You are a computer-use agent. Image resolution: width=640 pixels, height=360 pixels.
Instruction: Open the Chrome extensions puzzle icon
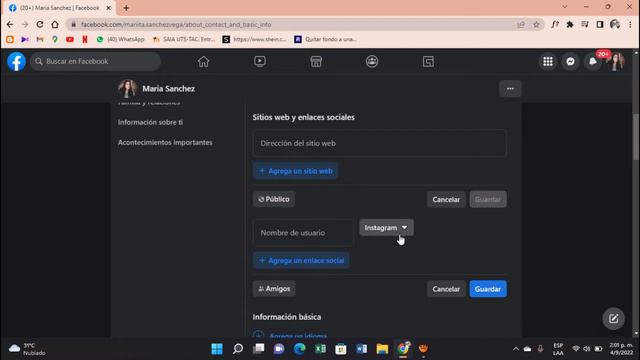click(570, 24)
